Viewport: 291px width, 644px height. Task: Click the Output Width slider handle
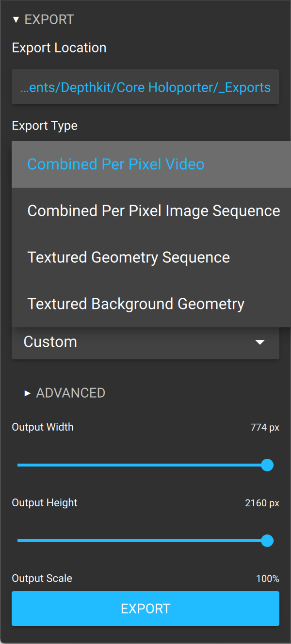click(x=267, y=465)
